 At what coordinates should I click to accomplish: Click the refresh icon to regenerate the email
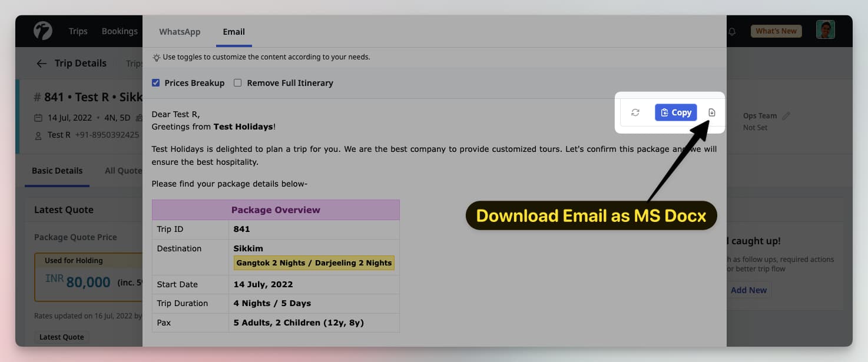(x=635, y=112)
